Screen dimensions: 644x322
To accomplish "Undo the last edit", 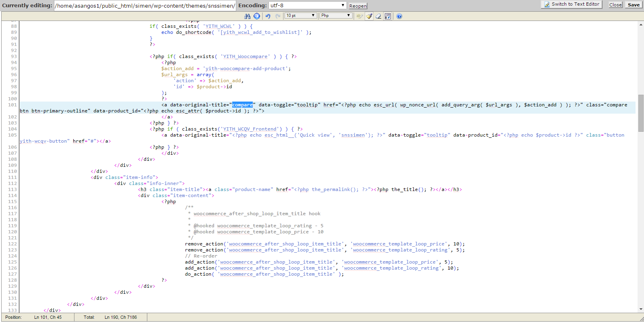I will (268, 16).
